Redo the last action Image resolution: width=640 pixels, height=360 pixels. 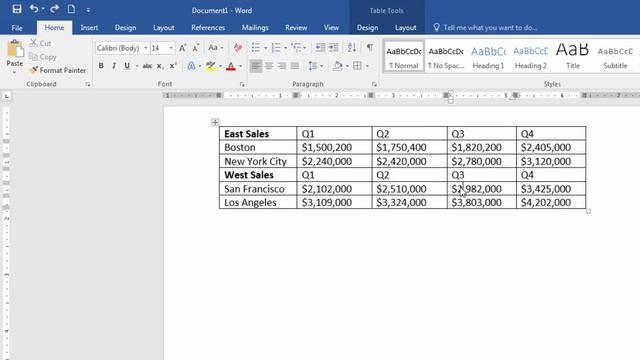54,9
